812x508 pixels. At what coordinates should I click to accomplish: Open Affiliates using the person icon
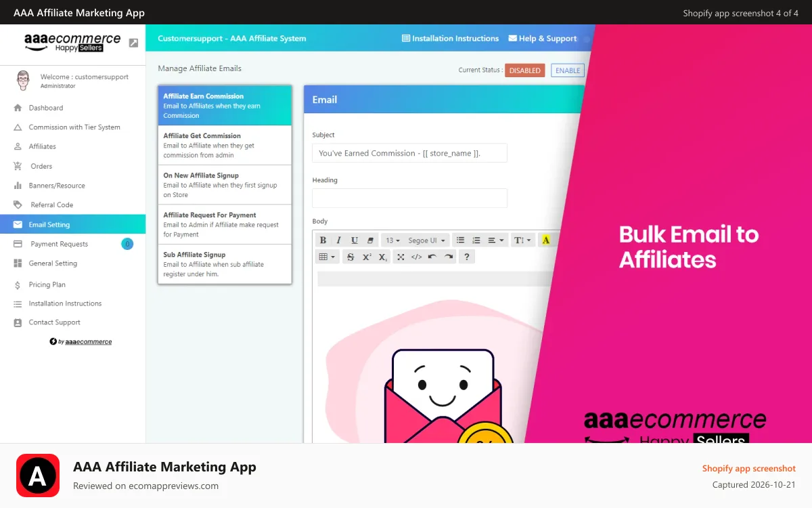18,146
